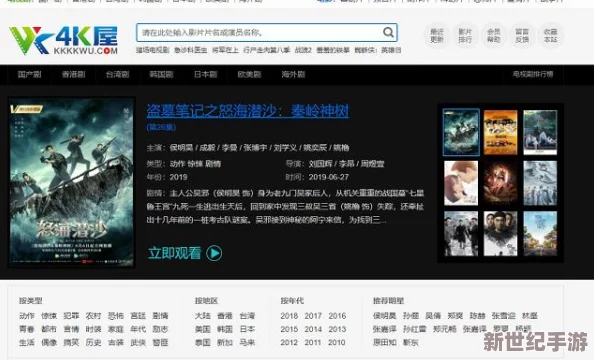594x360 pixels.
Task: Click the 立即观看 play icon
Action: 214,253
